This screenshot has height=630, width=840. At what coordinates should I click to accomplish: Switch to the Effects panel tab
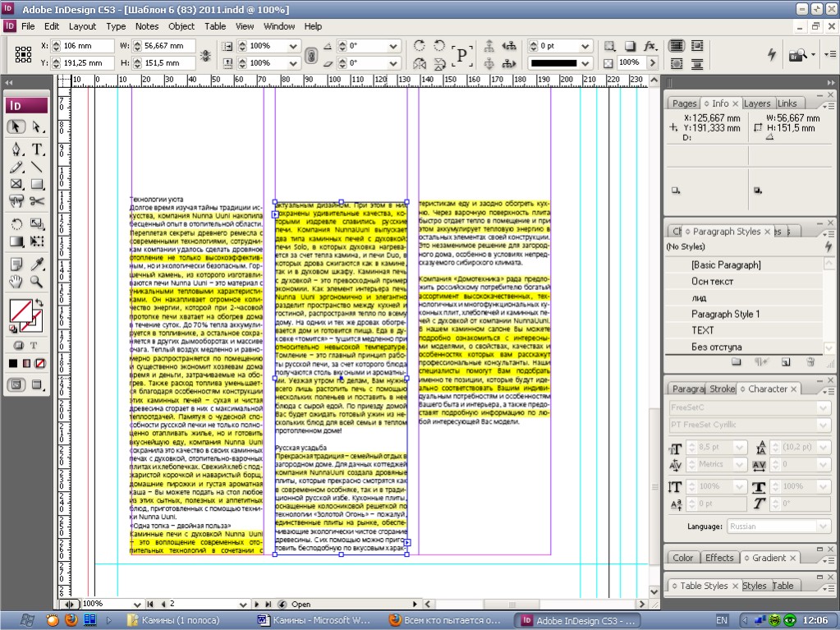pyautogui.click(x=719, y=558)
